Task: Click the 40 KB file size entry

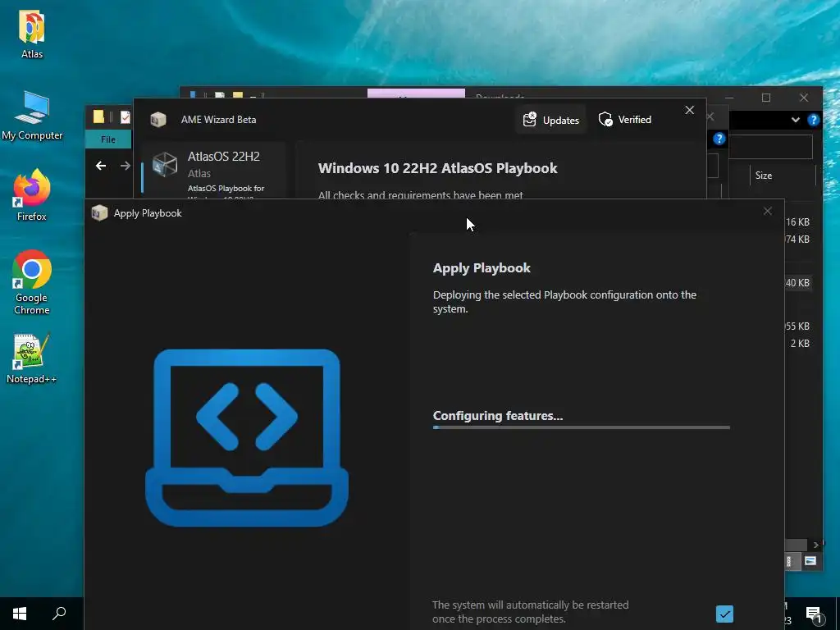Action: [x=797, y=282]
